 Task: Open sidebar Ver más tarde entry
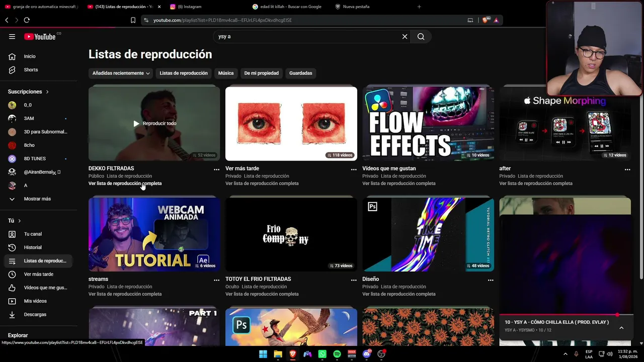pyautogui.click(x=39, y=274)
